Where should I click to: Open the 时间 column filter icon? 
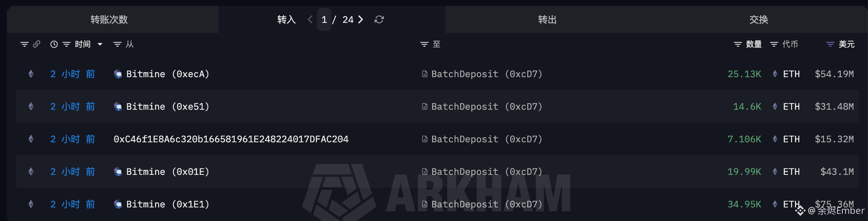coord(66,44)
